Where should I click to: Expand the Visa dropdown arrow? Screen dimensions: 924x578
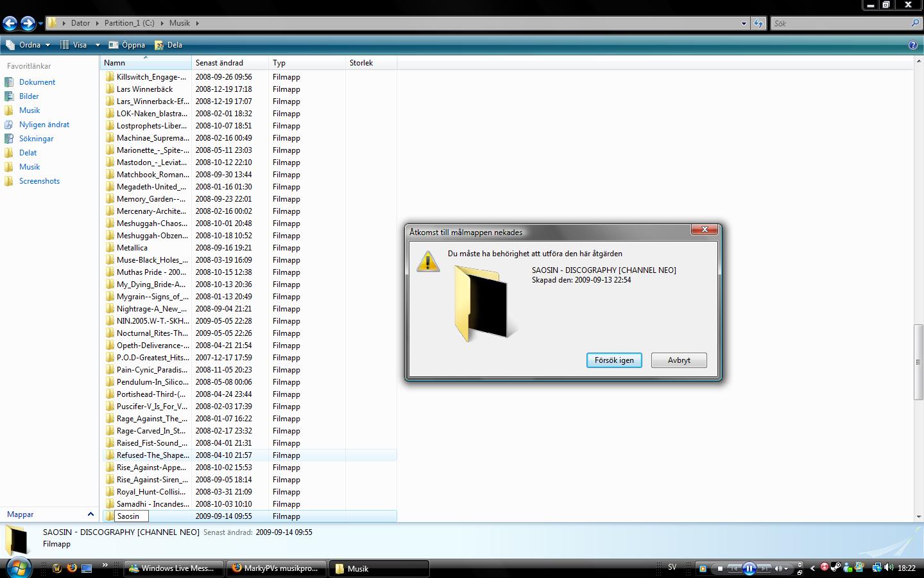[98, 45]
